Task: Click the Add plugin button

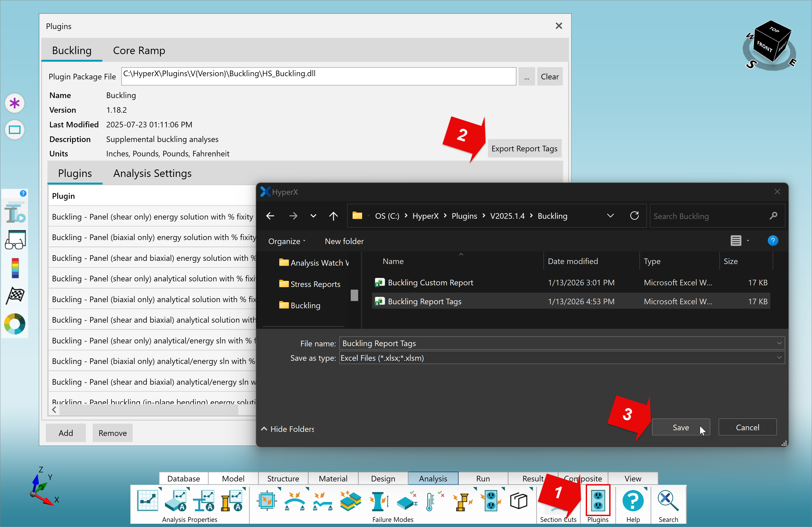Action: [66, 433]
